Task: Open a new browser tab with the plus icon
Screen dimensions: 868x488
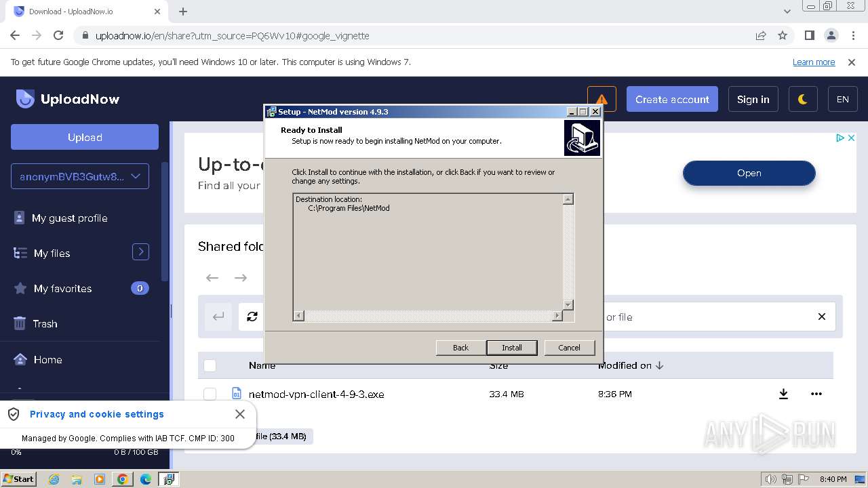Action: (183, 12)
